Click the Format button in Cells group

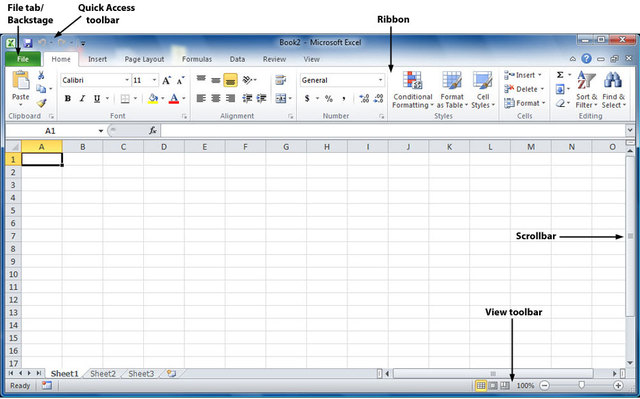[525, 103]
